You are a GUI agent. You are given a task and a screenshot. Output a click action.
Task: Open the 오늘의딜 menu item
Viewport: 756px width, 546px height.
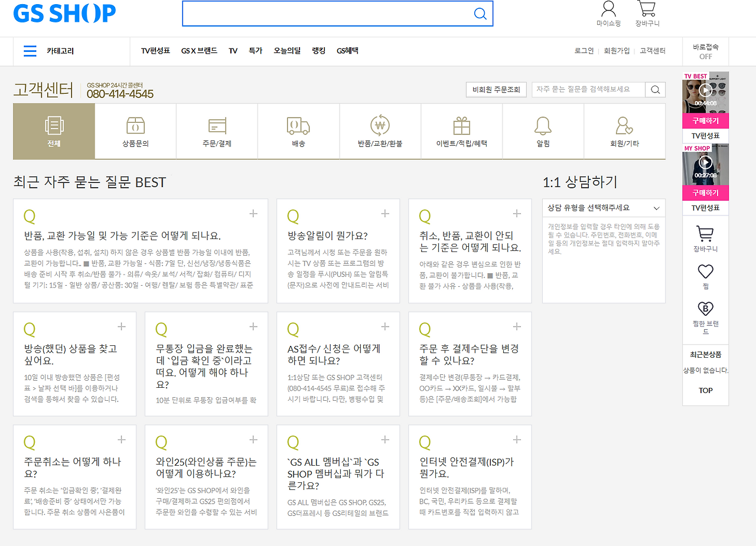[287, 51]
